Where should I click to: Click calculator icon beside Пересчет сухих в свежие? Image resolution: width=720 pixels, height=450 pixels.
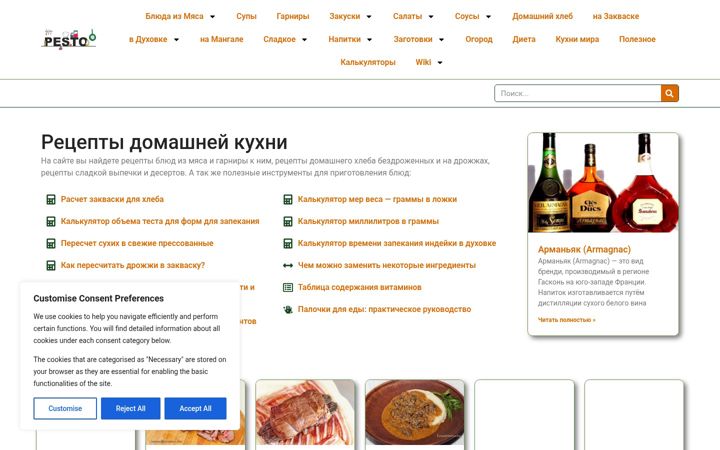tap(51, 243)
